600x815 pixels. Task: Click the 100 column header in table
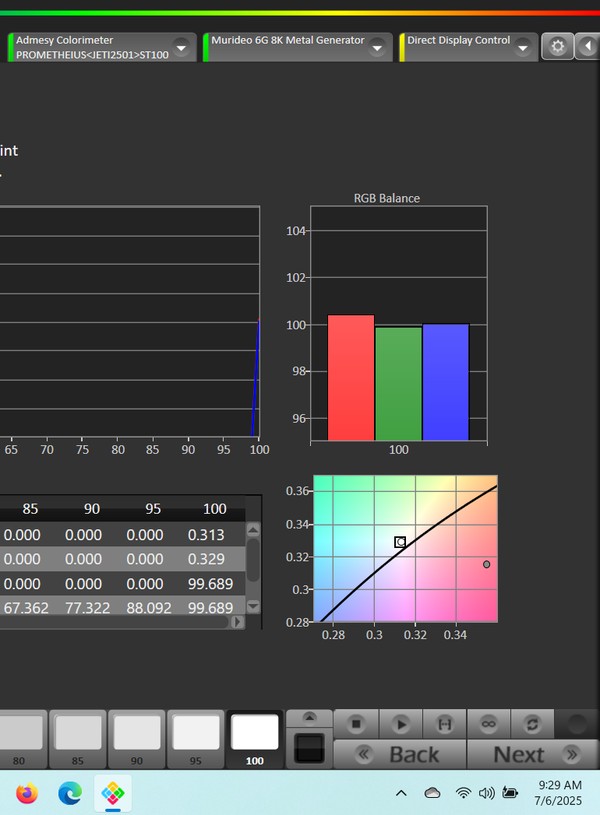[x=215, y=509]
